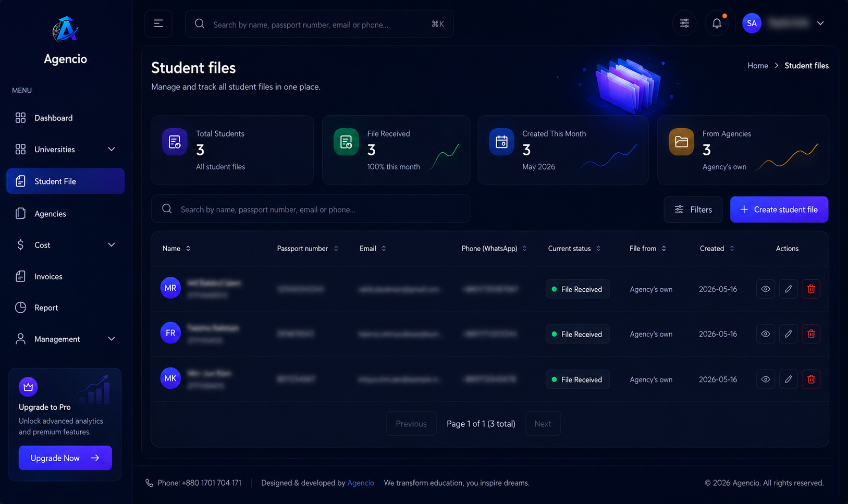
Task: View the MK student file via eye icon
Action: point(765,379)
